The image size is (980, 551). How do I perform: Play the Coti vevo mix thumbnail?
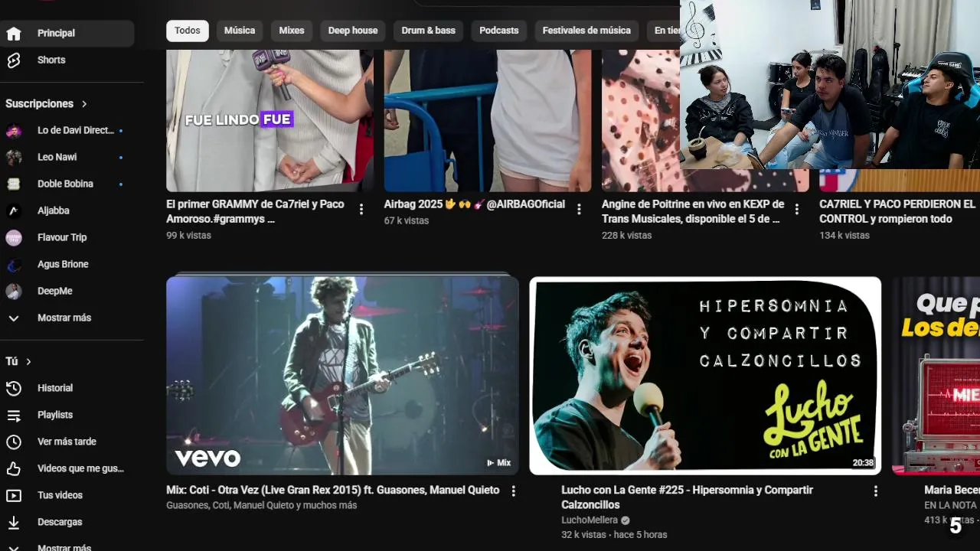coord(342,376)
